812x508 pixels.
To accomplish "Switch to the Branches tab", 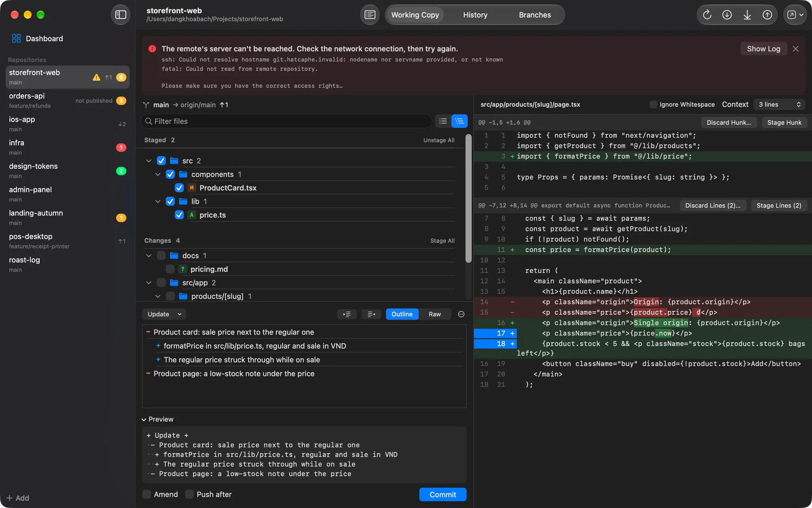I will [x=534, y=15].
